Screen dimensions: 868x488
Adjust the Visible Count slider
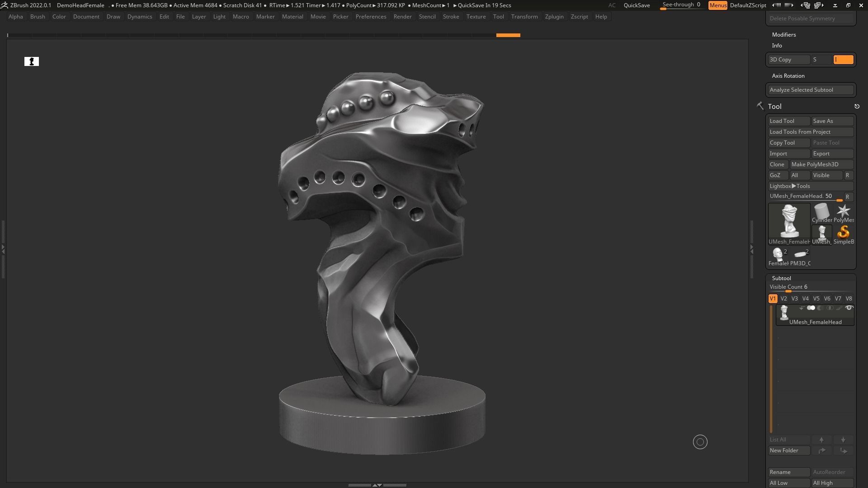[811, 287]
